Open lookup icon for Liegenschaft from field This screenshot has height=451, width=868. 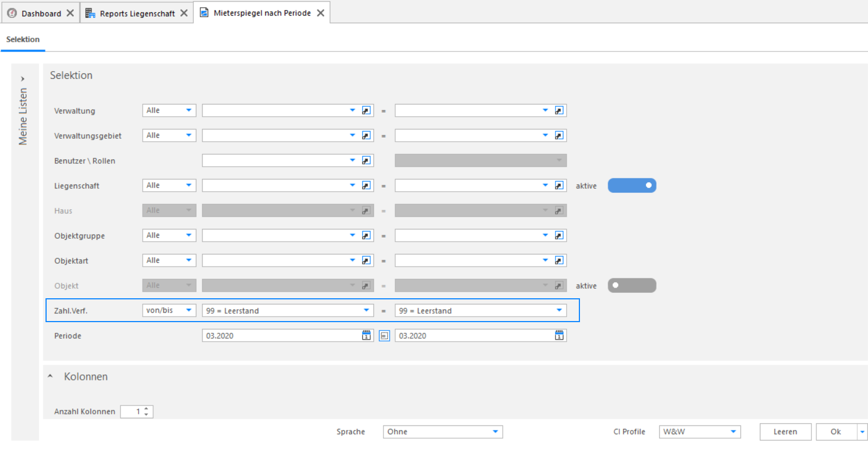pos(366,186)
